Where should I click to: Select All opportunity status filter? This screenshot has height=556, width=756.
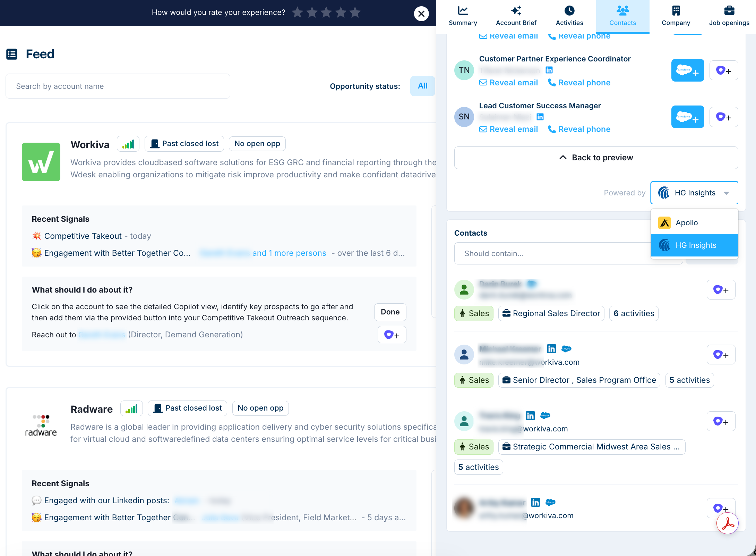[422, 86]
